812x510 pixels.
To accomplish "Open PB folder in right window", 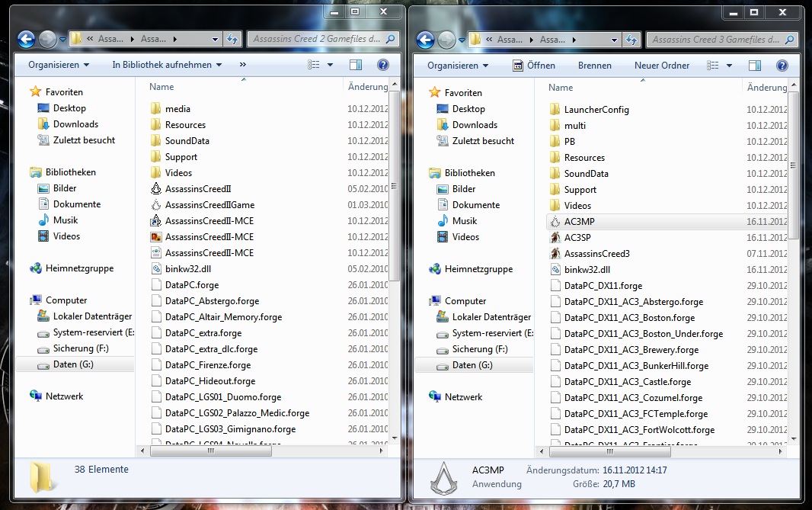I will 562,142.
